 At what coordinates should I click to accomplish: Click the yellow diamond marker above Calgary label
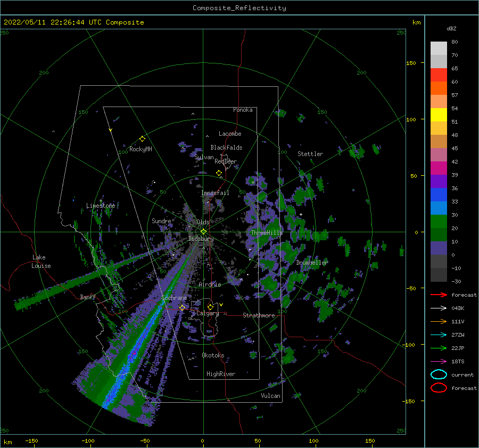[x=210, y=307]
